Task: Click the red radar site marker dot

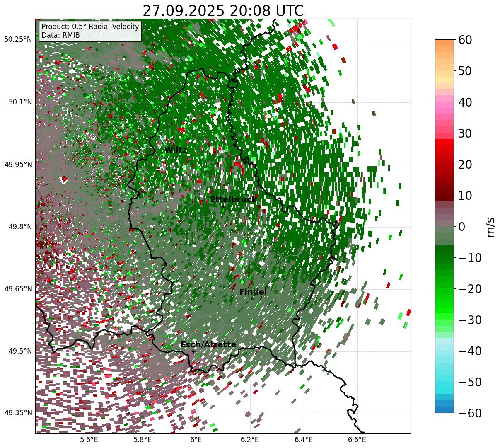Action: pyautogui.click(x=64, y=179)
